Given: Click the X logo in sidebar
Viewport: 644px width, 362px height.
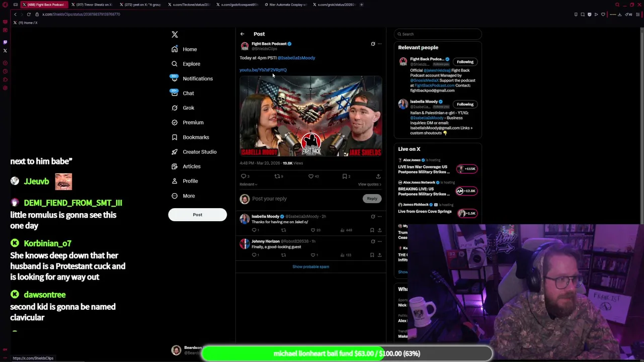Looking at the screenshot, I should click(x=175, y=34).
